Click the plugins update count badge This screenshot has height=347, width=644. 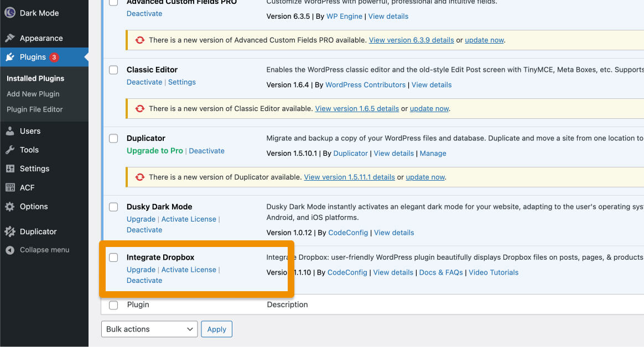tap(54, 57)
